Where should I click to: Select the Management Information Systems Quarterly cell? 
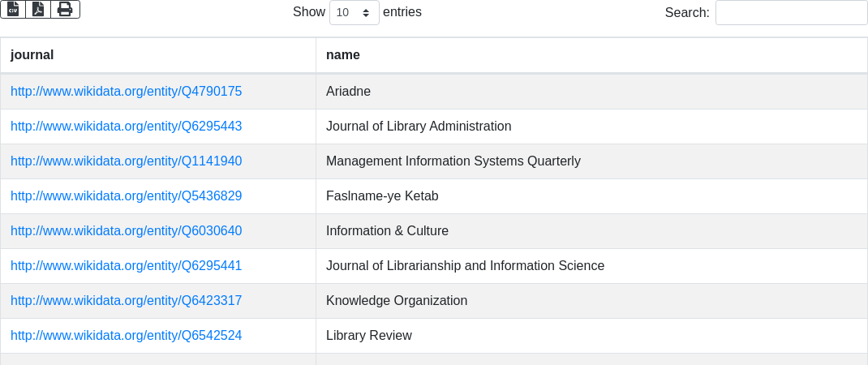[453, 161]
